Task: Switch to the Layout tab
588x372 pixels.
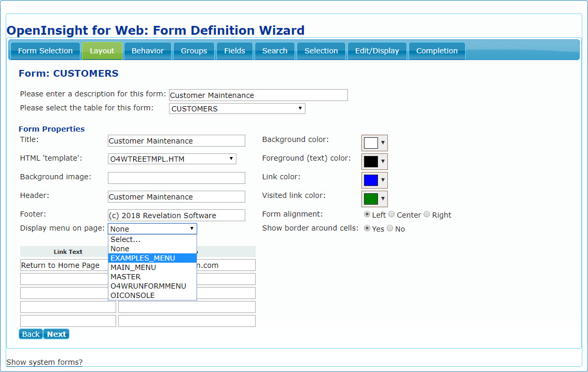Action: [102, 51]
